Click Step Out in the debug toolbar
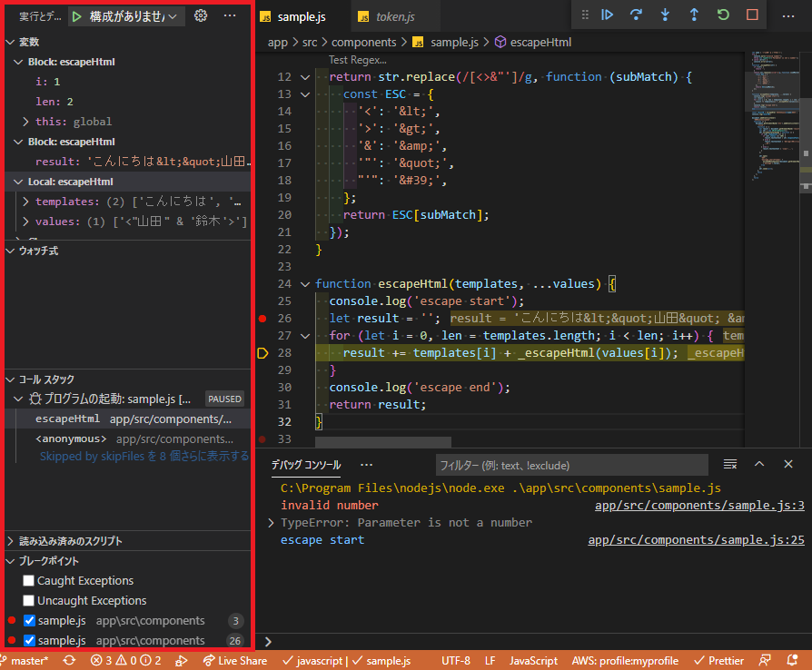Screen dimensions: 812x670 point(694,15)
